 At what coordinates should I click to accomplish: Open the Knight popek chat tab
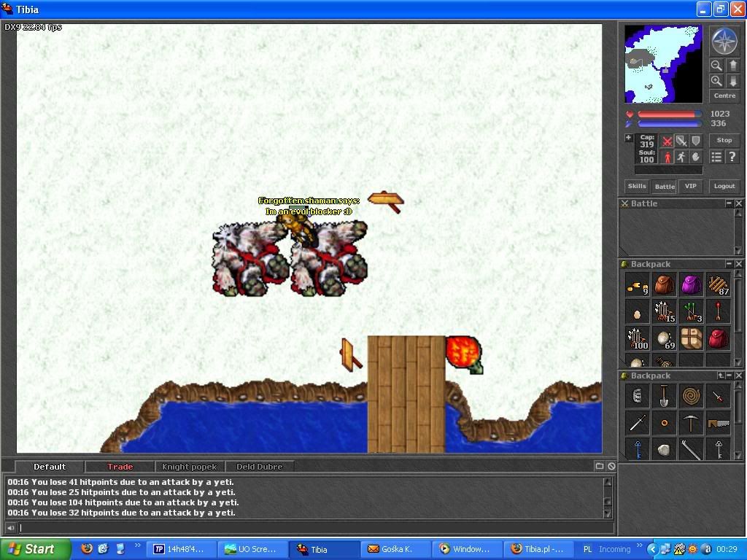click(x=189, y=467)
